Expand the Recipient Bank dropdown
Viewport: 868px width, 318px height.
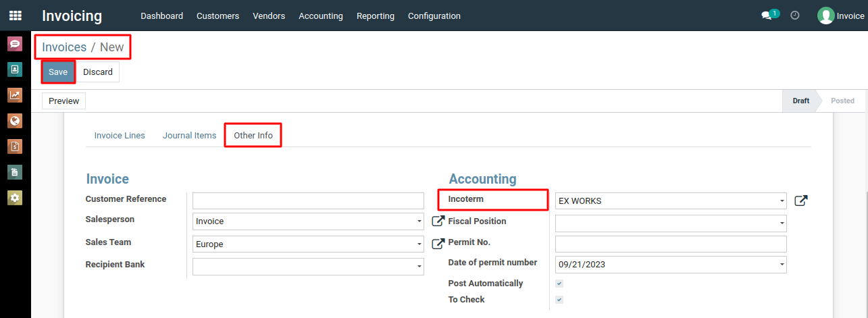click(308, 267)
